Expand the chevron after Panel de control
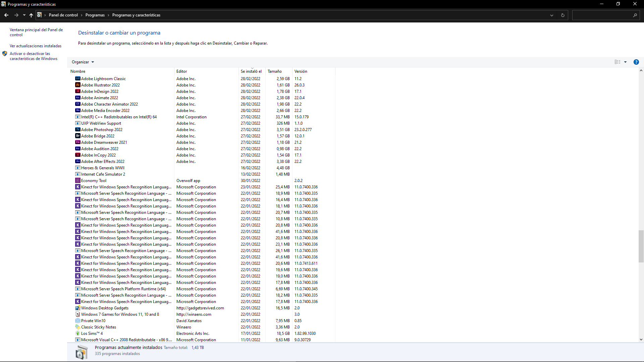The height and width of the screenshot is (362, 644). (82, 15)
